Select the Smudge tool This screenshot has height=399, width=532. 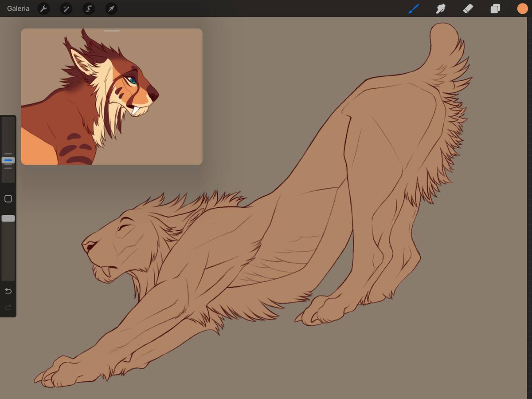click(441, 8)
